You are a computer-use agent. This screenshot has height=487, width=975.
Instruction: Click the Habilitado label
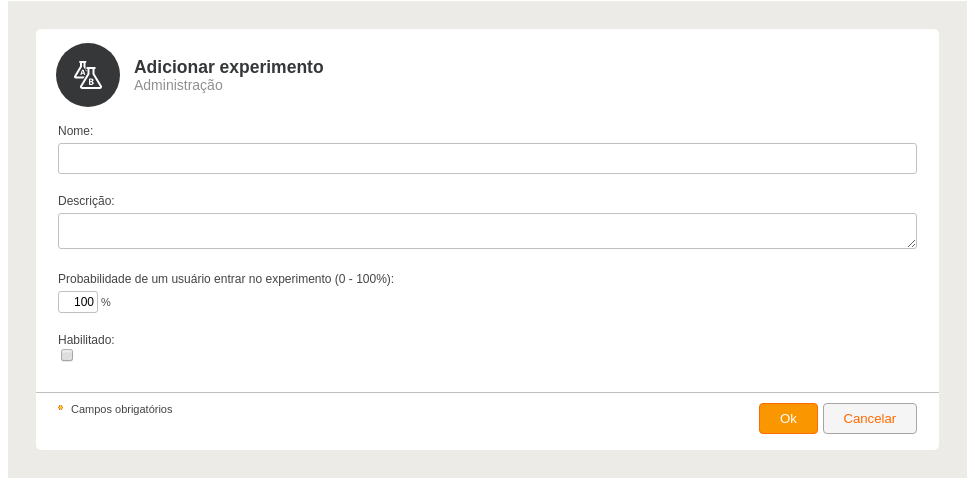point(86,340)
